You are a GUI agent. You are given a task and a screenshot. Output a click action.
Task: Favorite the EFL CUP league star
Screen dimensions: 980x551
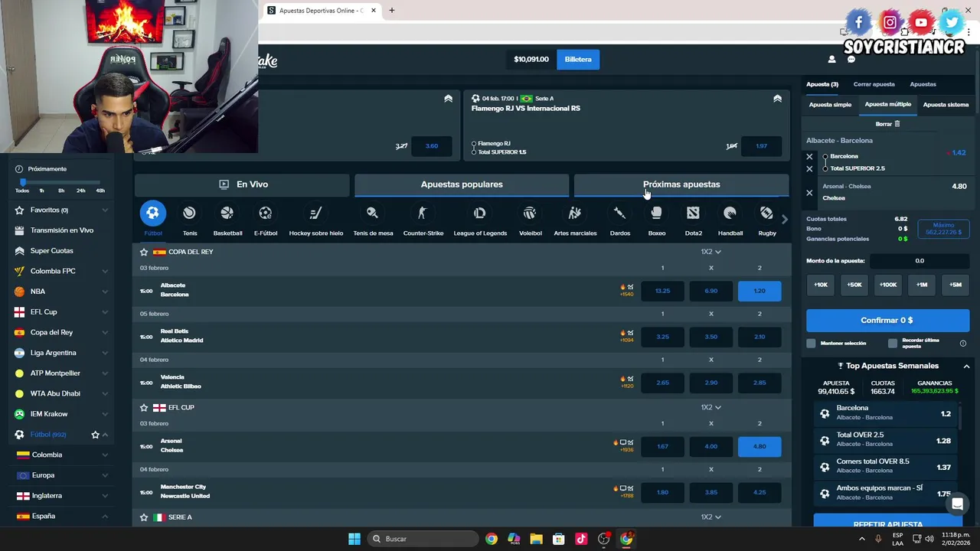point(144,407)
